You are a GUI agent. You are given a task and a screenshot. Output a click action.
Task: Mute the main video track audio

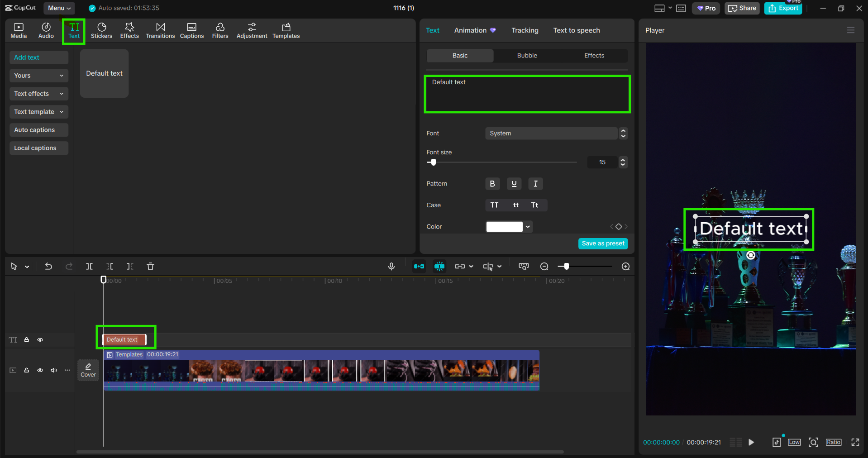(54, 370)
